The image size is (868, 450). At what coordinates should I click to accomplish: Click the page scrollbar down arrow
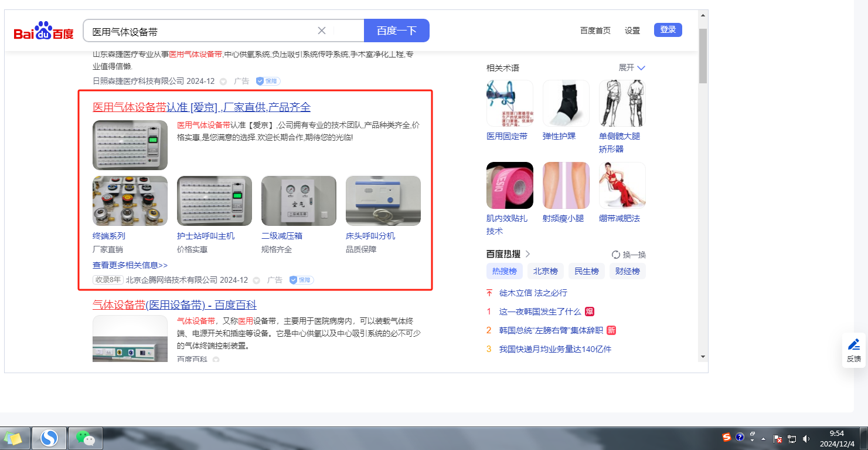703,356
